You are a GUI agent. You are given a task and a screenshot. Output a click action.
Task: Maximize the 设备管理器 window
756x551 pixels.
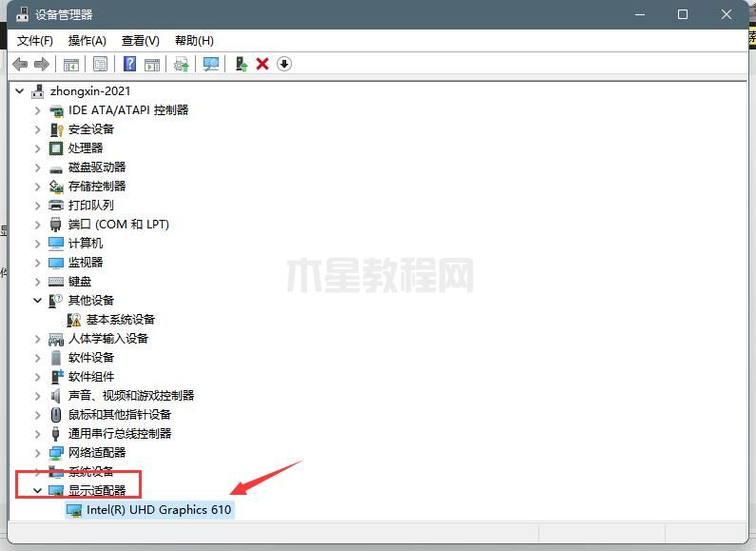[x=683, y=14]
